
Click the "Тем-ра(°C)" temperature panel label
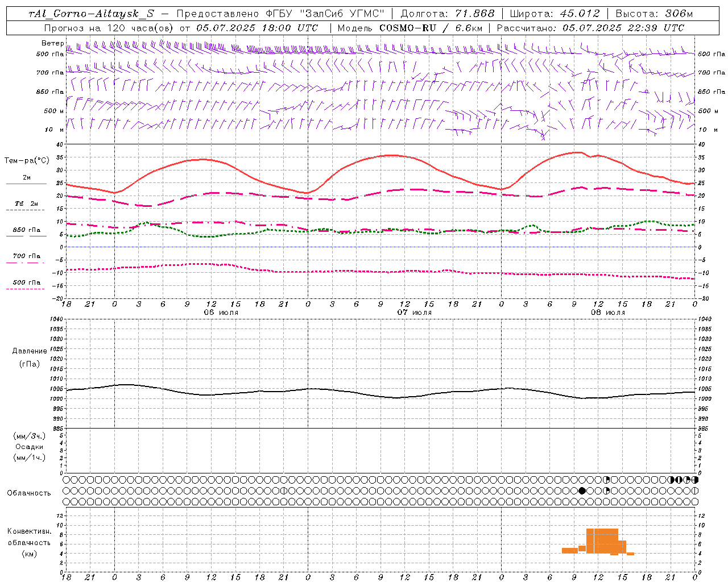click(x=27, y=161)
